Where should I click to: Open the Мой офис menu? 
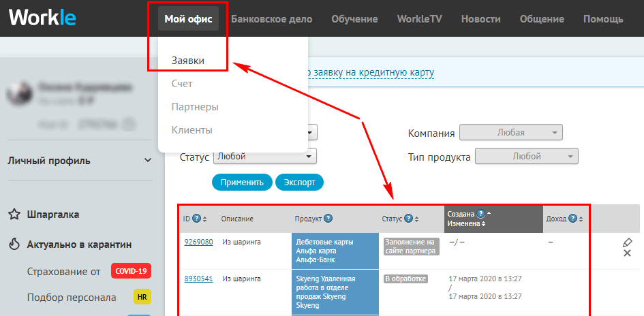[189, 19]
